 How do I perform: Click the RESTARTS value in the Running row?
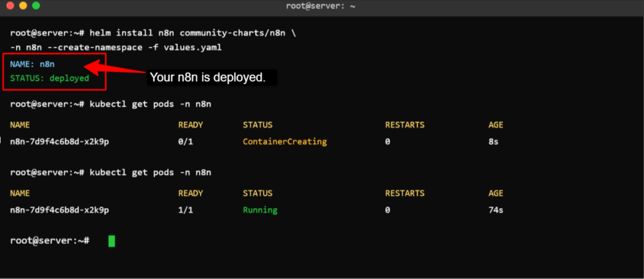pos(387,210)
